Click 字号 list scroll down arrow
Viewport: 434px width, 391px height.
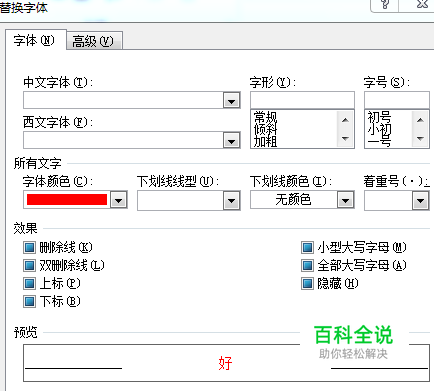pos(420,138)
